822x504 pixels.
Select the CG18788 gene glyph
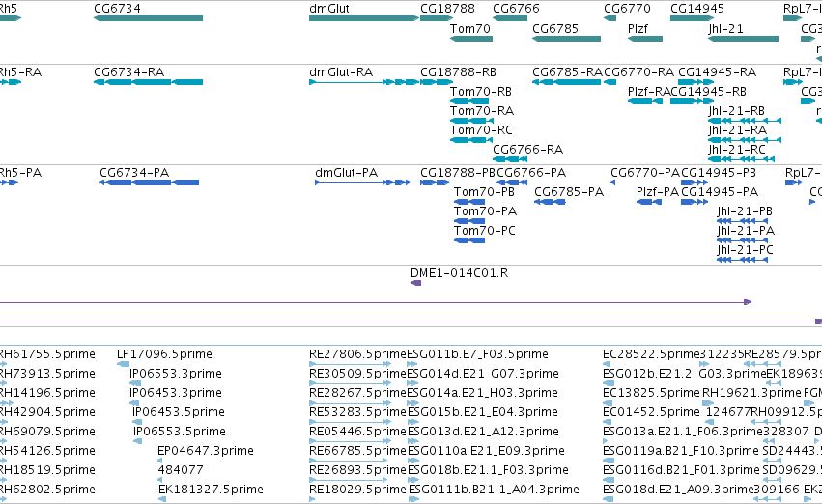click(437, 18)
